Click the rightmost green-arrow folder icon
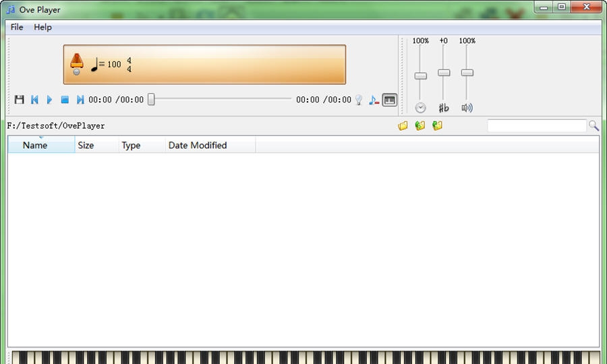 [x=437, y=125]
